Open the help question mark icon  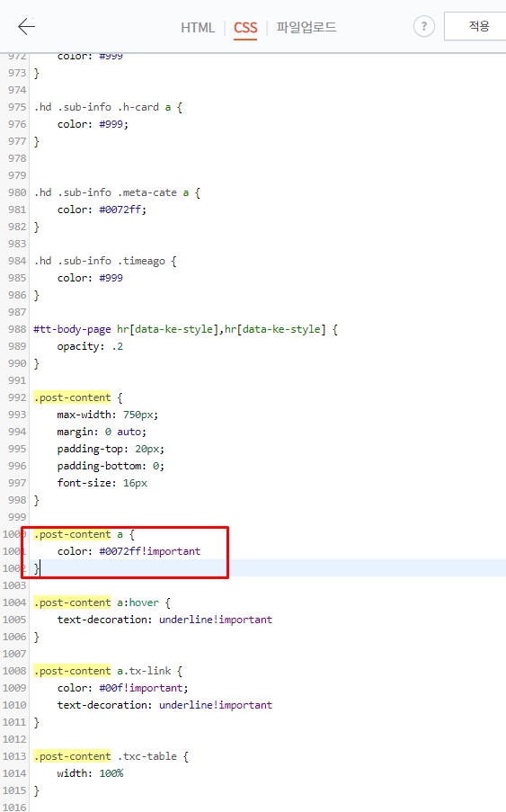[423, 26]
